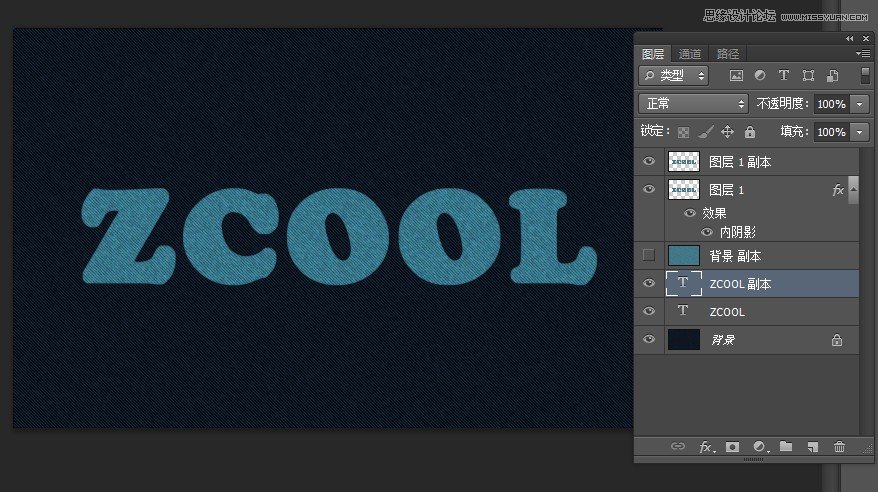Toggle visibility of 效果 effects
This screenshot has height=492, width=878.
690,213
